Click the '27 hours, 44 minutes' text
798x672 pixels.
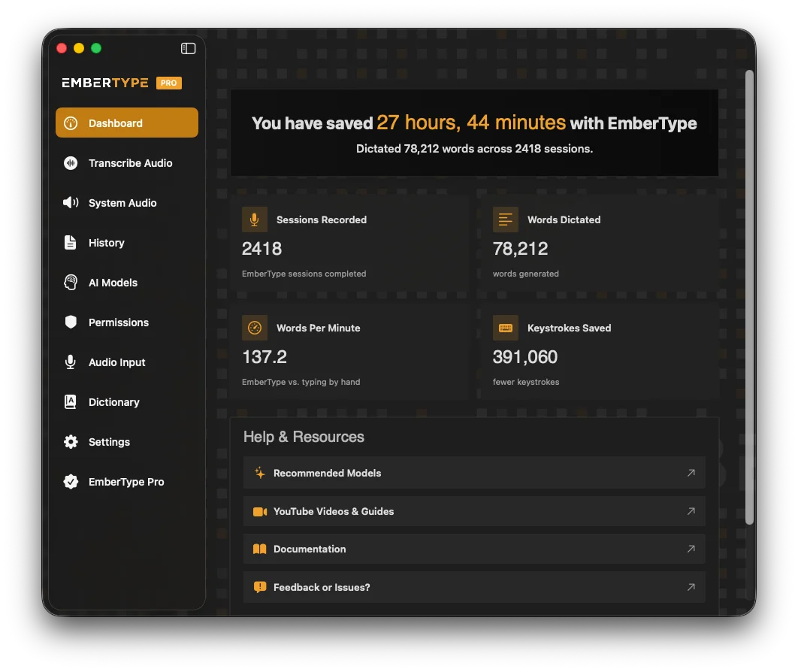(470, 123)
